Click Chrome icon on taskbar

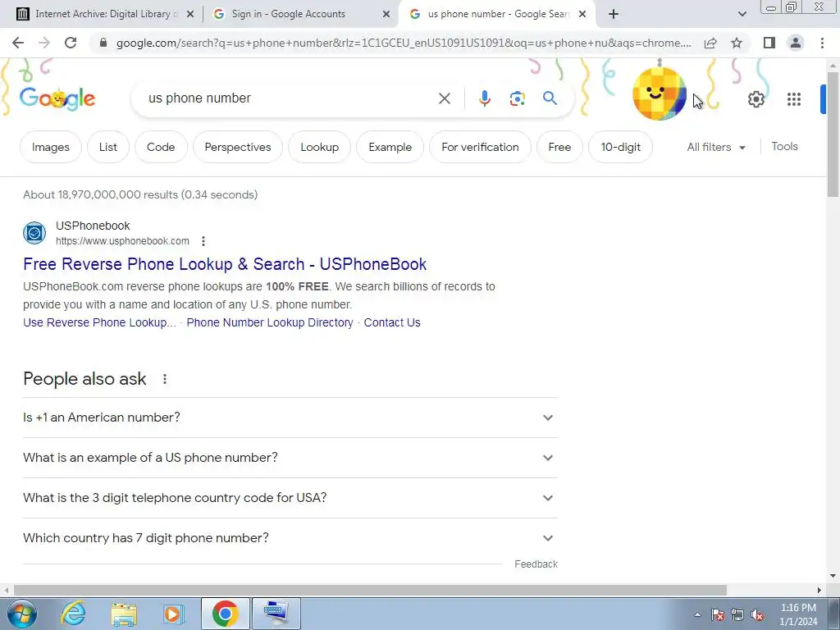coord(225,614)
